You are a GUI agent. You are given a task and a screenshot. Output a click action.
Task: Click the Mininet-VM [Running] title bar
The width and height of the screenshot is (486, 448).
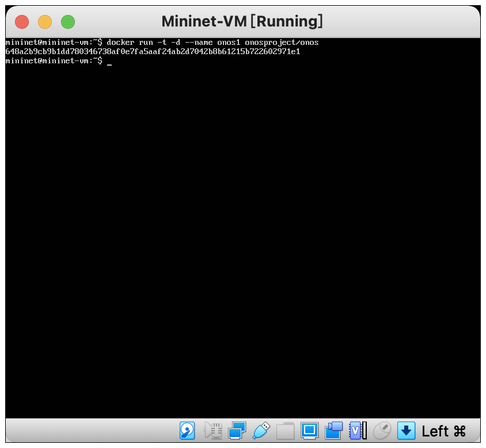point(242,22)
